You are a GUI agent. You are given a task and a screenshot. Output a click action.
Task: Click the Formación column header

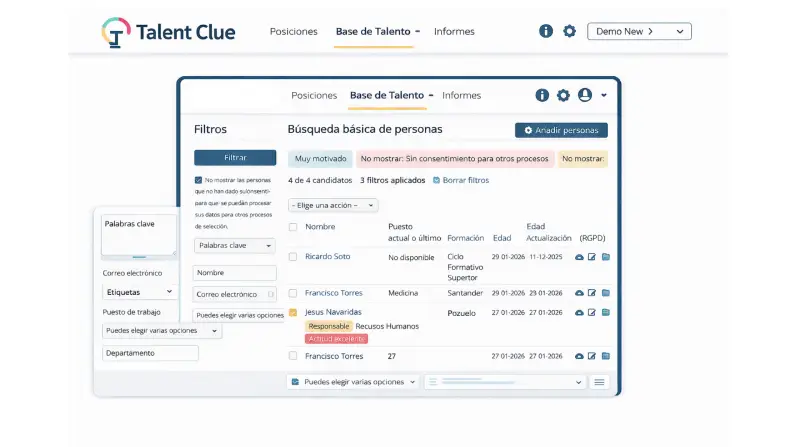point(465,238)
